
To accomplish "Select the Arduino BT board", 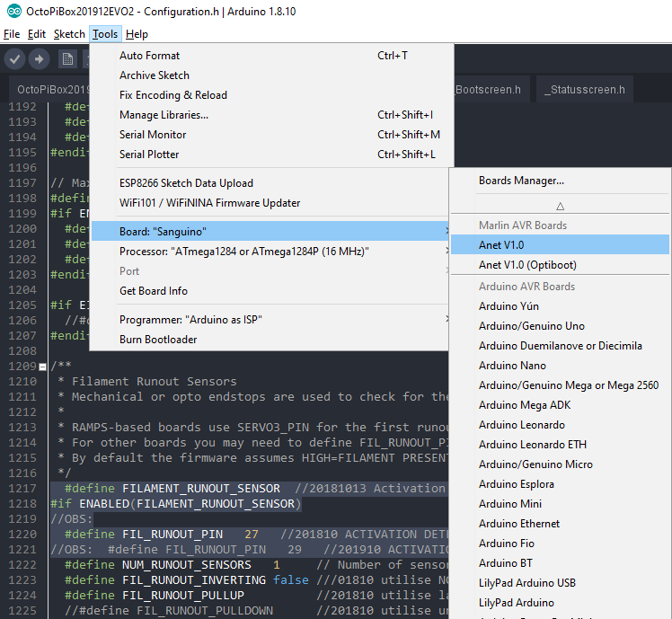I will [x=560, y=563].
